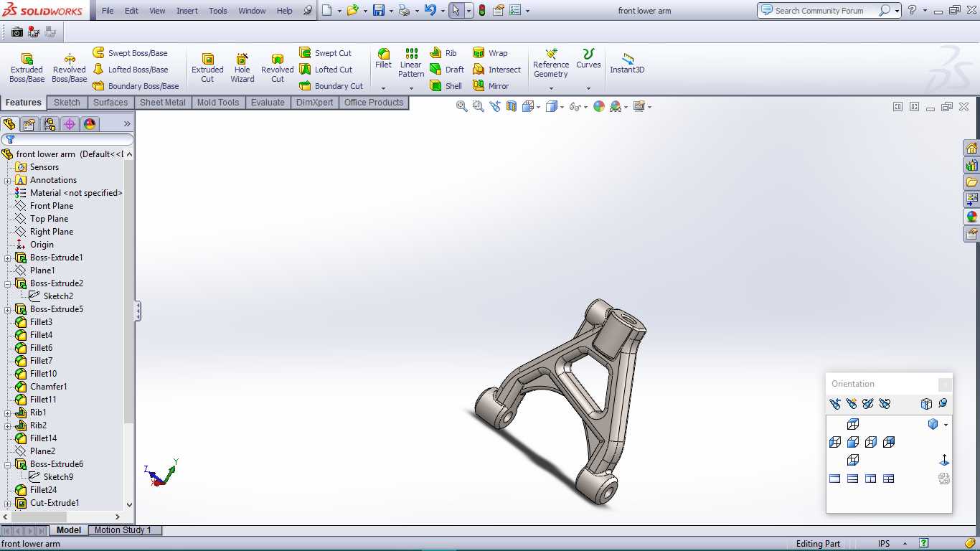
Task: Open the DimXpertManager tab icon
Action: tap(70, 124)
